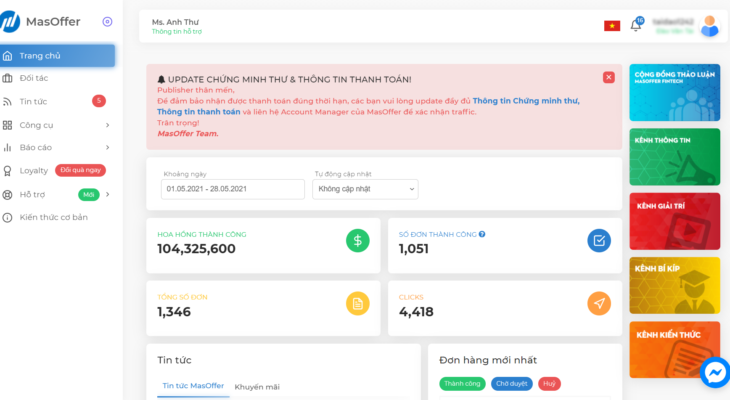730x400 pixels.
Task: Open the Kênh giải trí banner
Action: tap(675, 221)
